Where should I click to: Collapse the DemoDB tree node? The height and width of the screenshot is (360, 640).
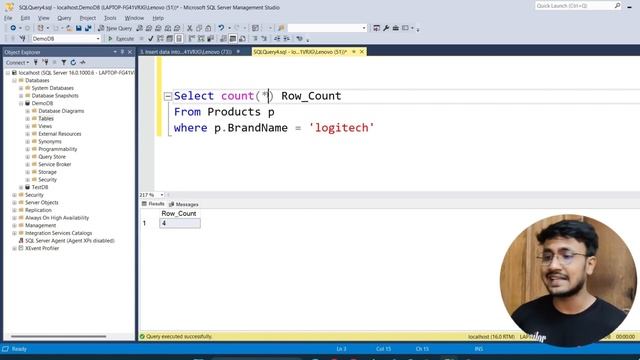pyautogui.click(x=21, y=103)
